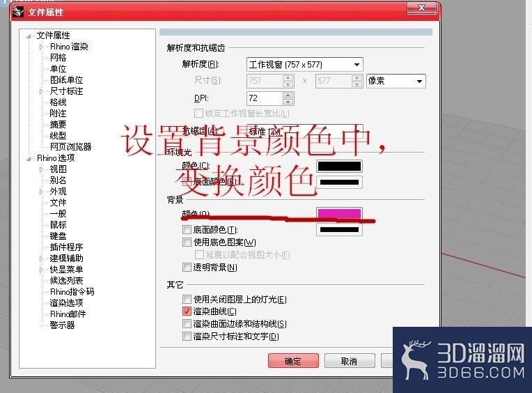Select 插件程序 in the tree
Viewport: 532px width, 393px height.
pos(67,247)
